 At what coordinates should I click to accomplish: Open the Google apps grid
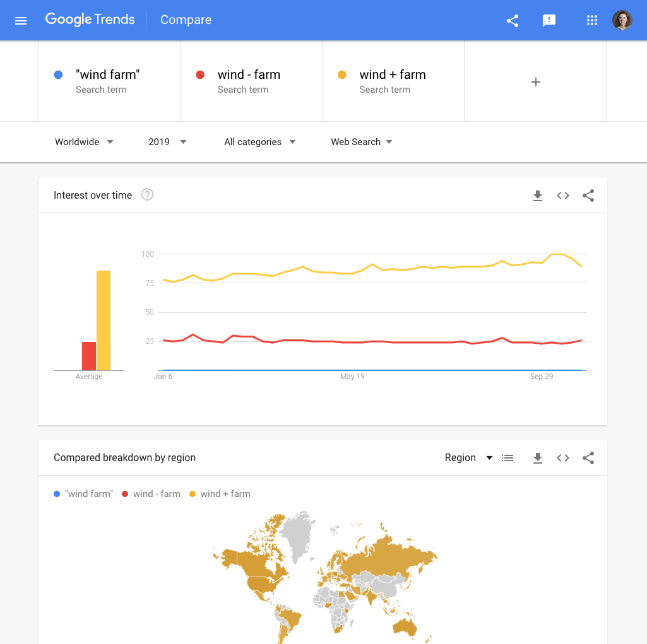(592, 20)
